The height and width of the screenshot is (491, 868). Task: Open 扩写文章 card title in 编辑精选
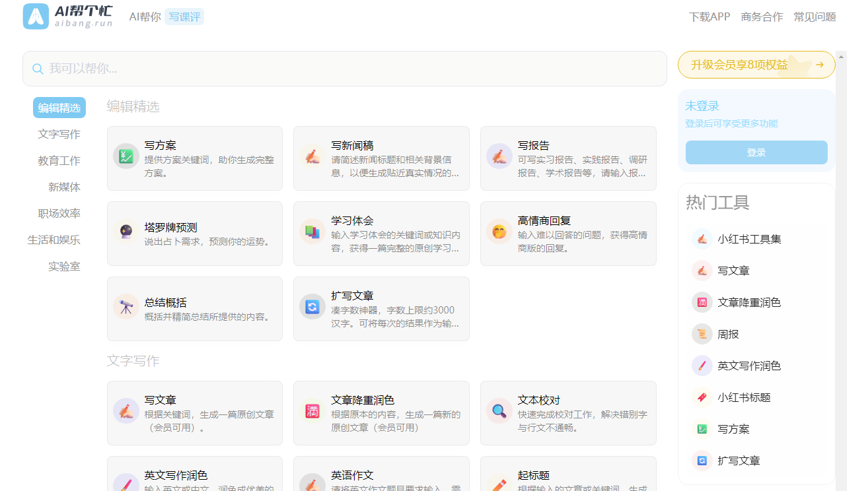(x=353, y=296)
